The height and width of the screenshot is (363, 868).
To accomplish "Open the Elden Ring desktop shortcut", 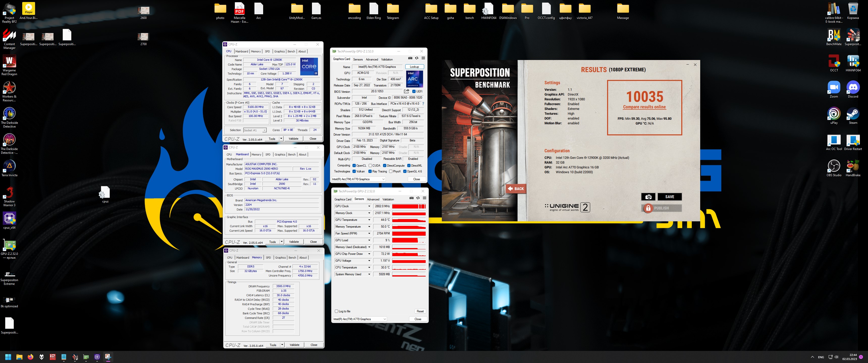I will 373,11.
